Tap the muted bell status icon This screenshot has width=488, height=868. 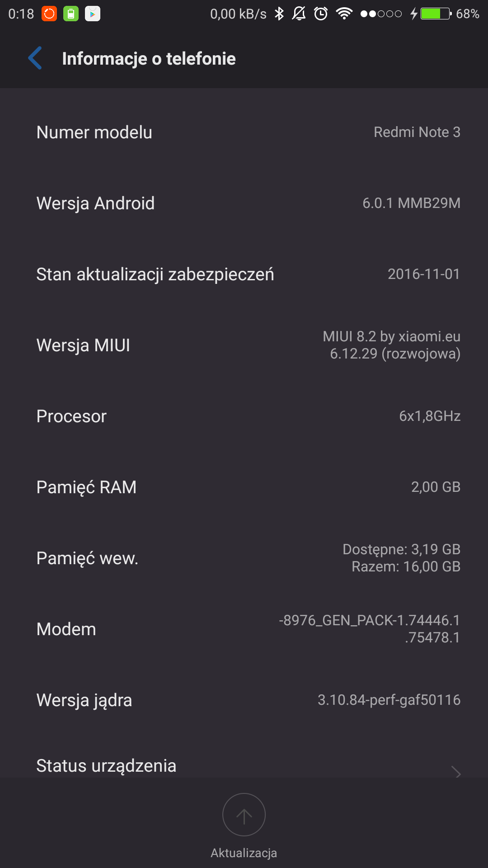pos(299,14)
